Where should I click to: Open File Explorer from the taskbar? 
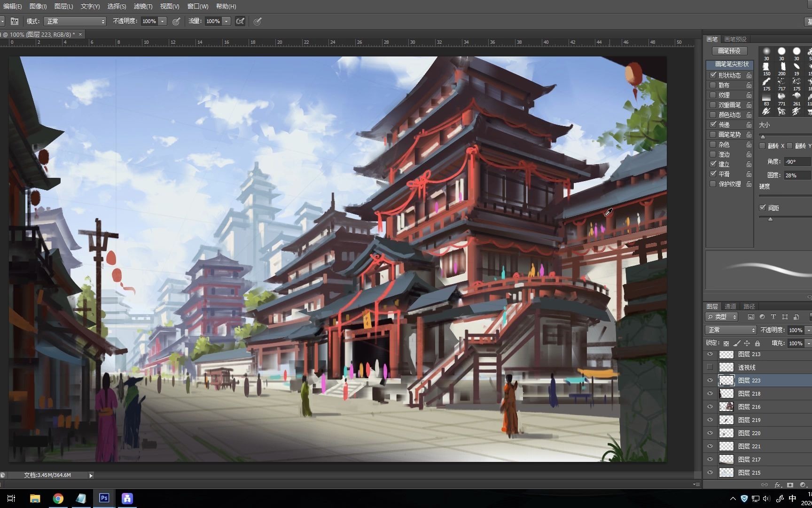35,499
